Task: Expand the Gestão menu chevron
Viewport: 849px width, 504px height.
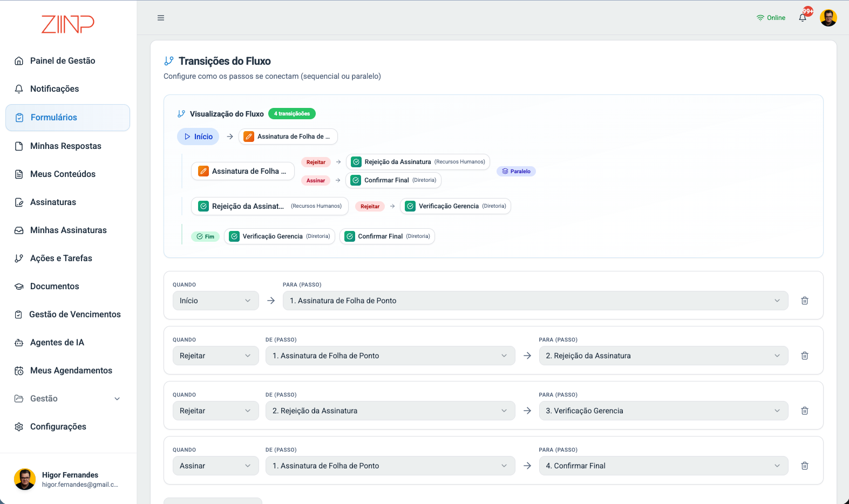Action: point(117,399)
